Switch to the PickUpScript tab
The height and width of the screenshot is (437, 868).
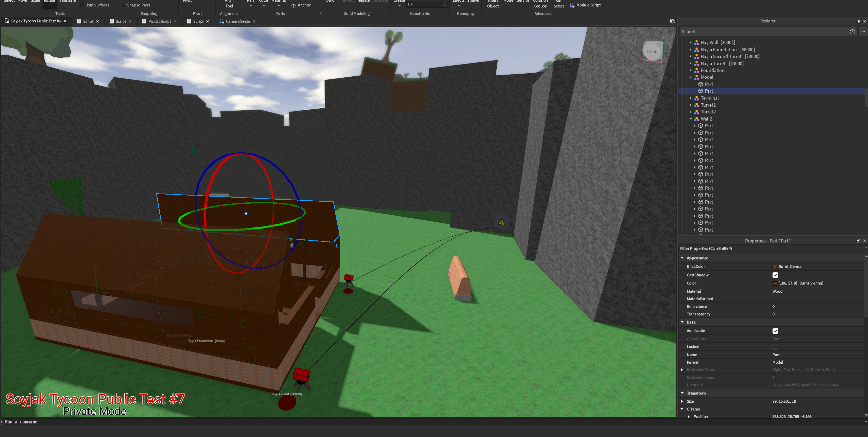point(159,21)
